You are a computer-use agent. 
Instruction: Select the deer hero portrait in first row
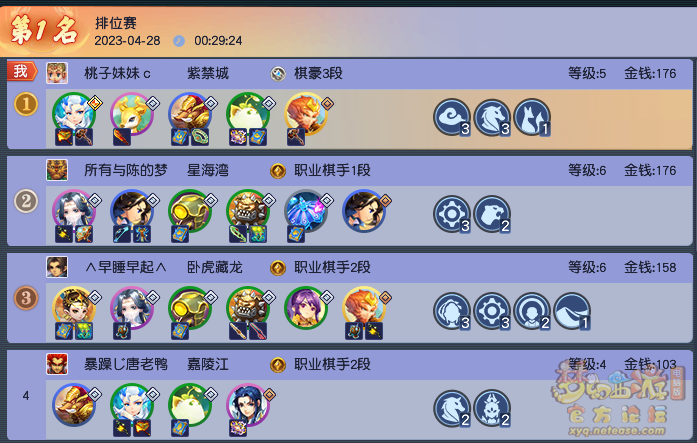tap(132, 113)
